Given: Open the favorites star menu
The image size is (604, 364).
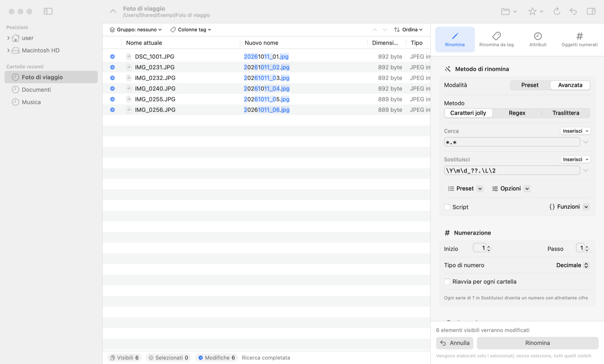Looking at the screenshot, I should pyautogui.click(x=536, y=11).
